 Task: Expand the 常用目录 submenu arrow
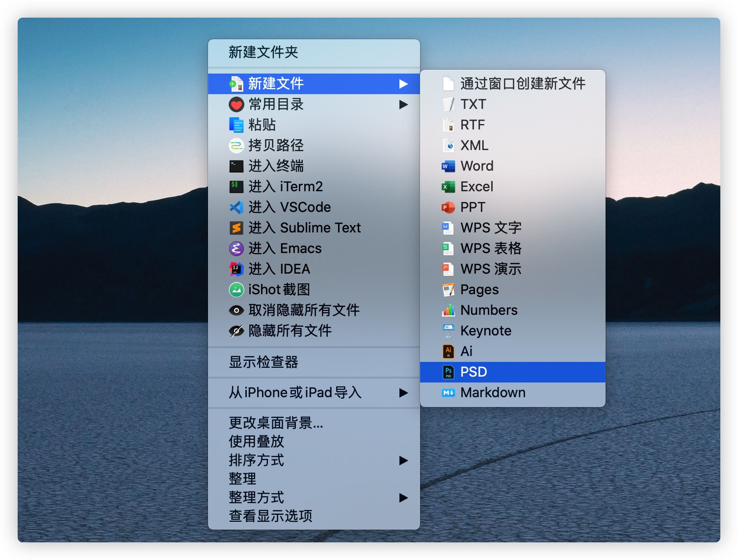(404, 104)
